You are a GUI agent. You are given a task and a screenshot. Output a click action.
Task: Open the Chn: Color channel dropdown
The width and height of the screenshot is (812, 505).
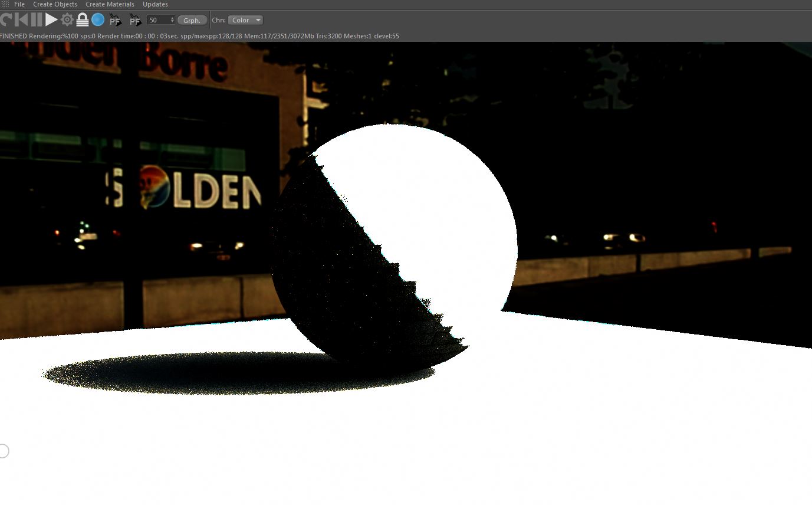pyautogui.click(x=245, y=20)
